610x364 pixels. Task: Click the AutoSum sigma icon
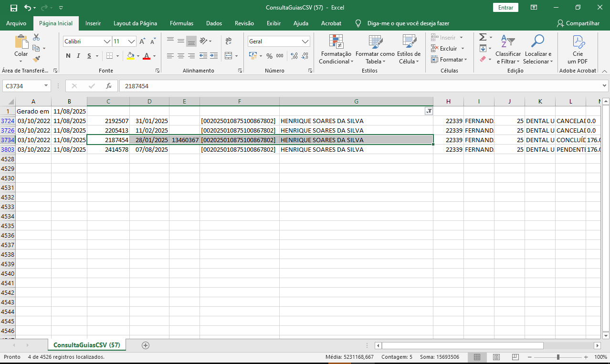pyautogui.click(x=483, y=37)
